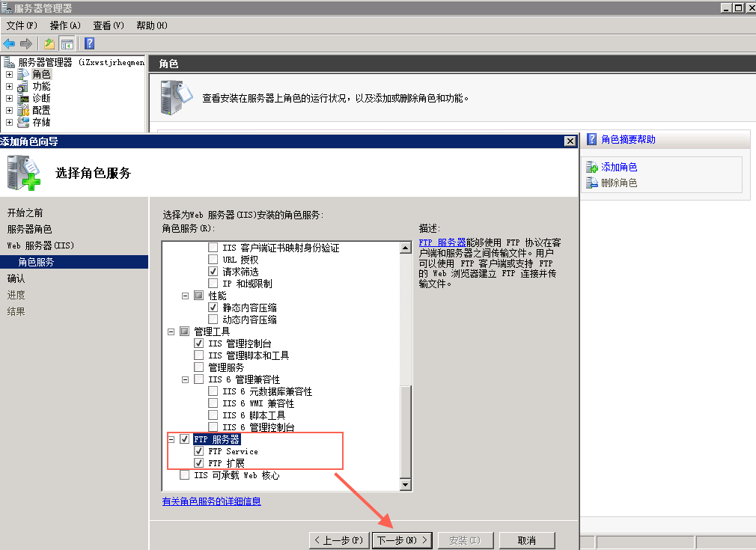Select the 存储 node icon in tree
The image size is (756, 550).
click(23, 122)
